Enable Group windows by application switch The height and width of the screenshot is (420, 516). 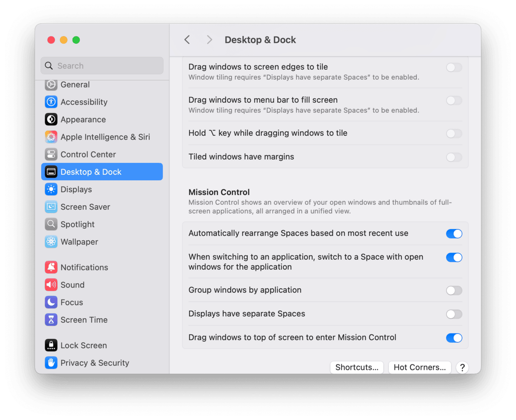454,291
